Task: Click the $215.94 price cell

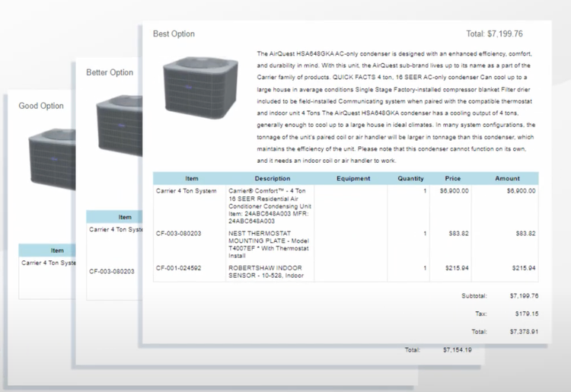Action: [457, 268]
